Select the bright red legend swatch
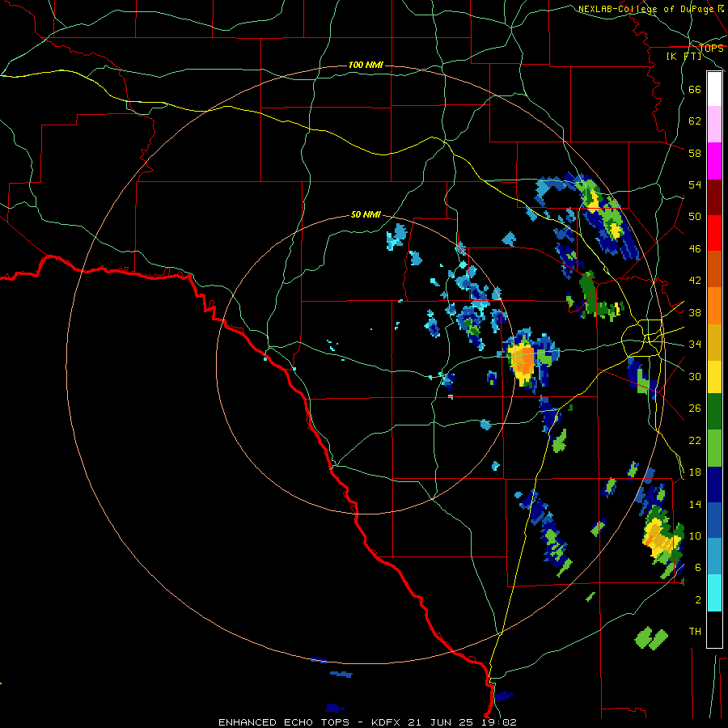Viewport: 728px width, 728px height. 714,233
